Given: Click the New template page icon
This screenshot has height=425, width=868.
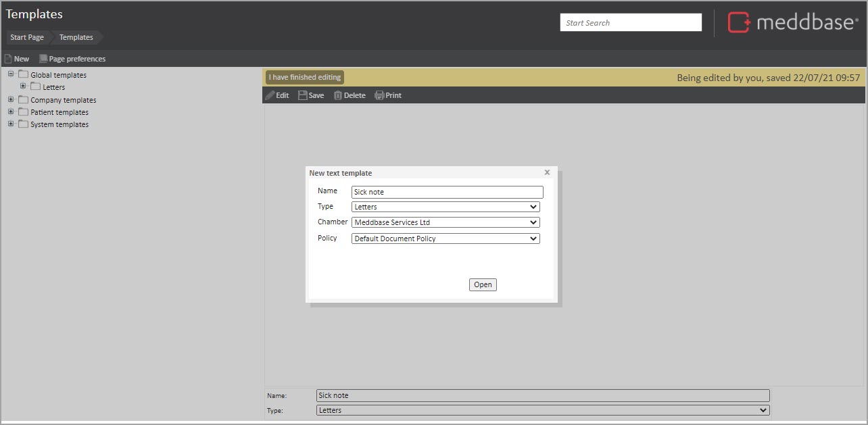Looking at the screenshot, I should 8,59.
